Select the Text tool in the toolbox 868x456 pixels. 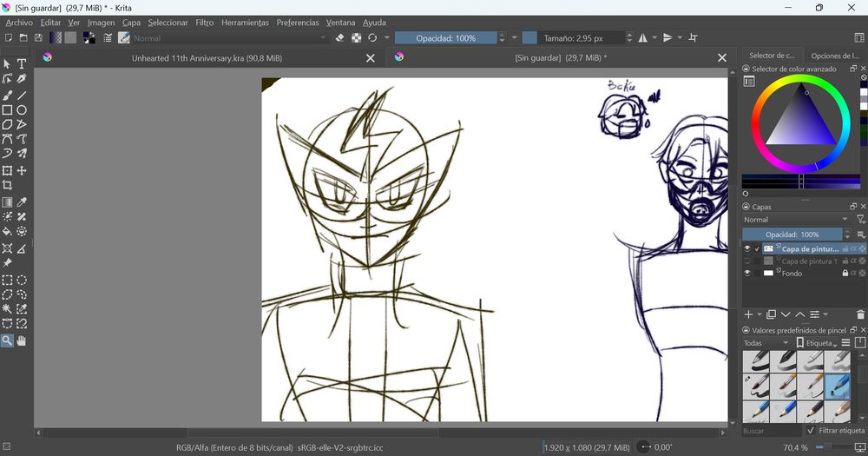(22, 64)
